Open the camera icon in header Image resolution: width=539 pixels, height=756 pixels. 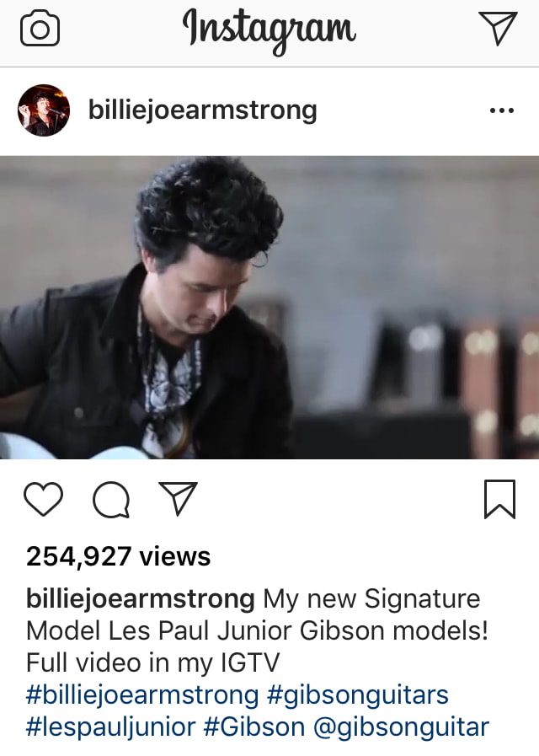tap(40, 28)
